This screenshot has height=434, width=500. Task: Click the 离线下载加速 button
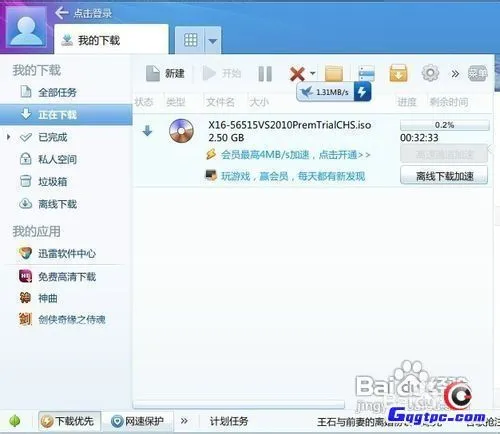point(444,175)
